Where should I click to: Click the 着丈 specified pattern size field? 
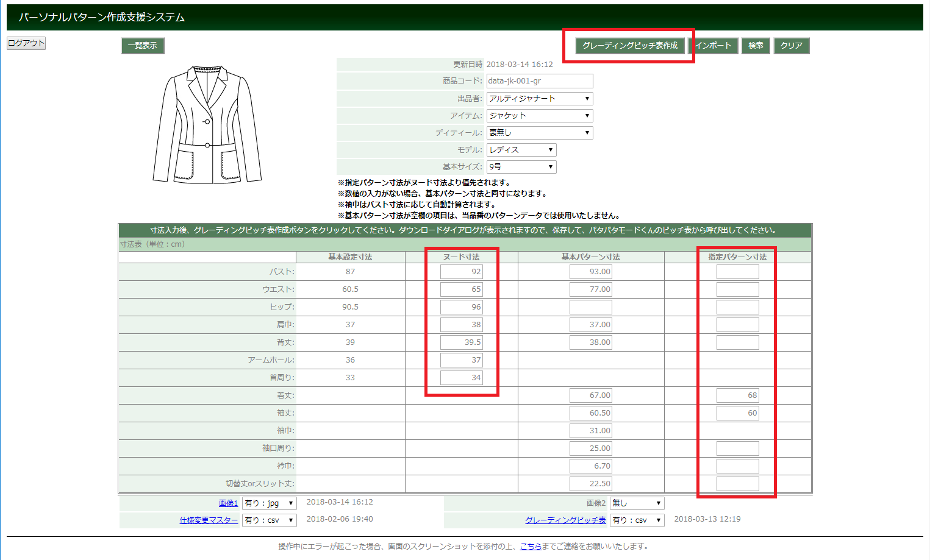coord(737,395)
